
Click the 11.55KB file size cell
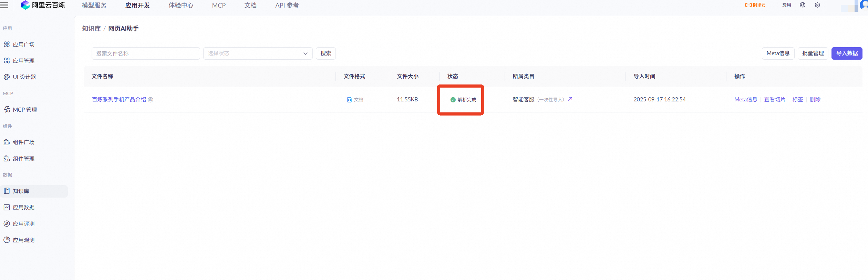pos(407,99)
